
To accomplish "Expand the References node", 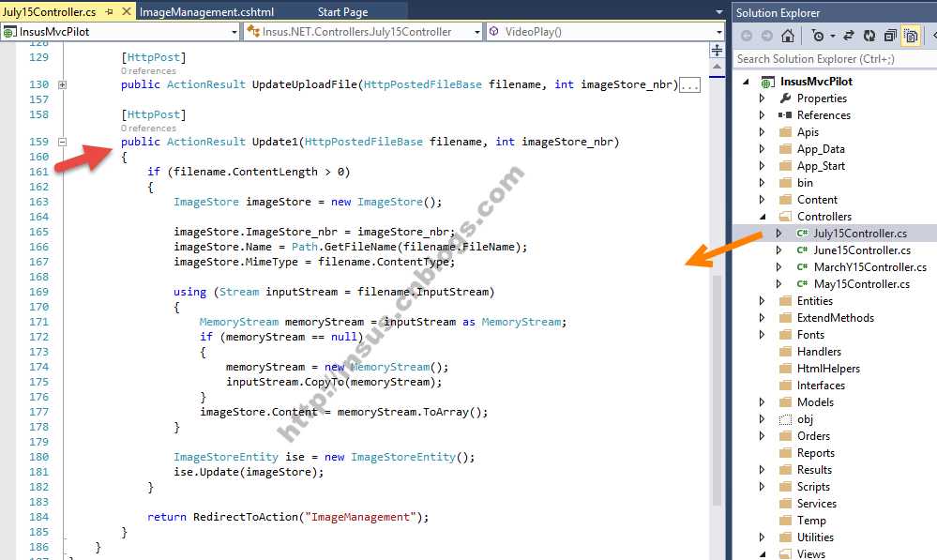I will point(762,114).
